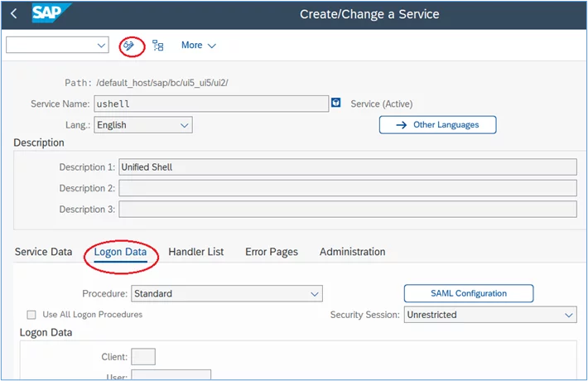
Task: Click the SAP logo
Action: click(x=51, y=13)
